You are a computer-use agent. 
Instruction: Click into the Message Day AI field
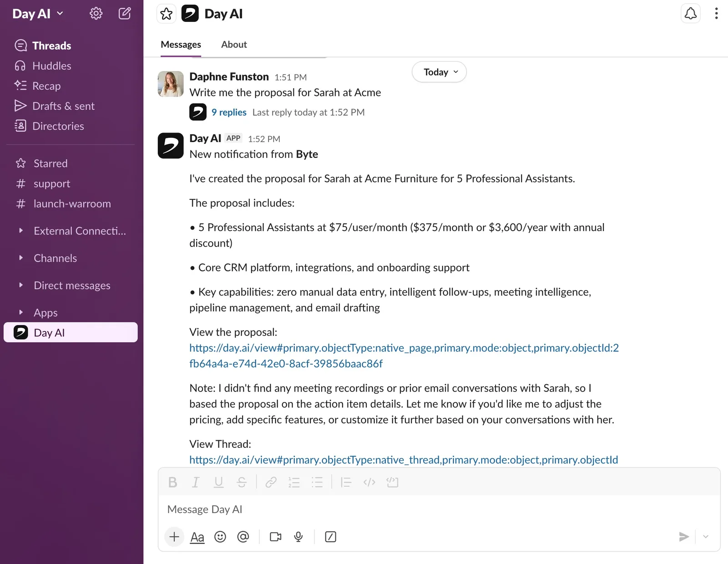coord(439,509)
